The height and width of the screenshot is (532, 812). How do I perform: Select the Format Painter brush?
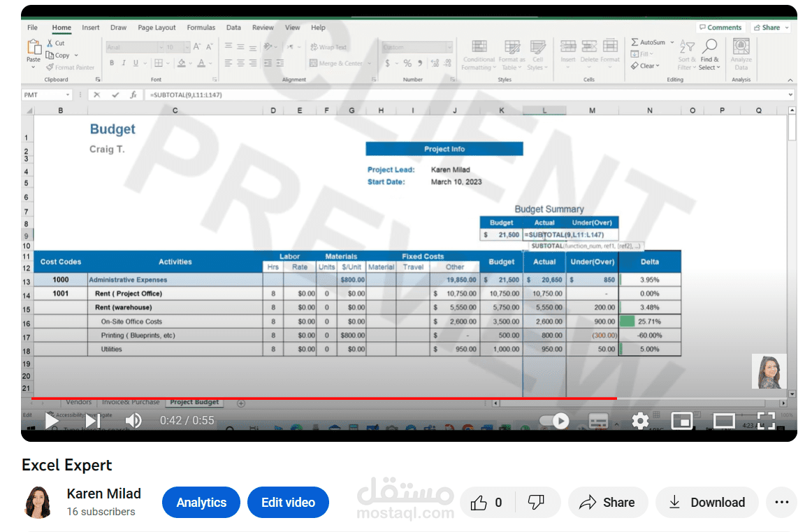[50, 67]
